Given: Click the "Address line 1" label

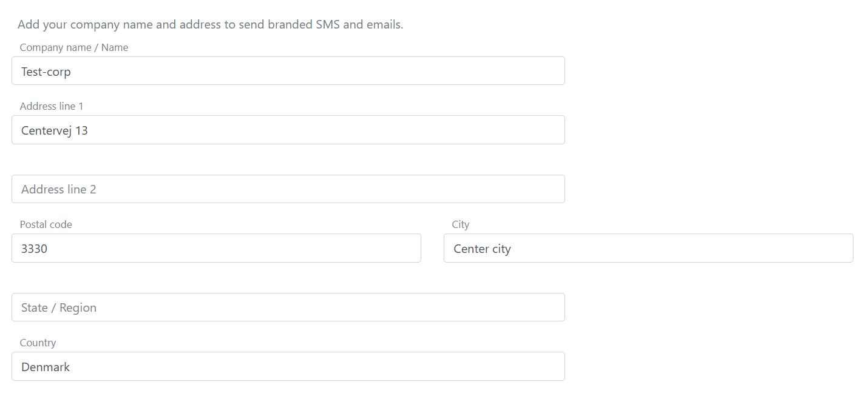Looking at the screenshot, I should coord(52,106).
